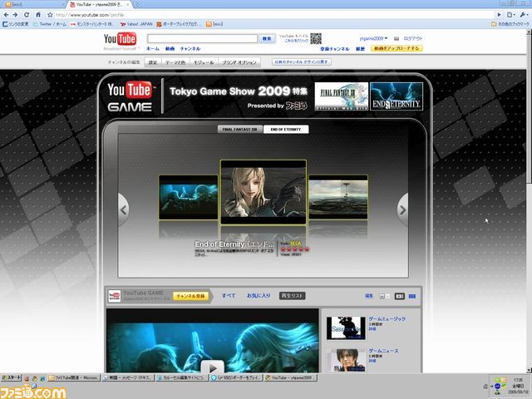Click the carousel previous arrow
Viewport: 532px width, 399px height.
point(123,210)
